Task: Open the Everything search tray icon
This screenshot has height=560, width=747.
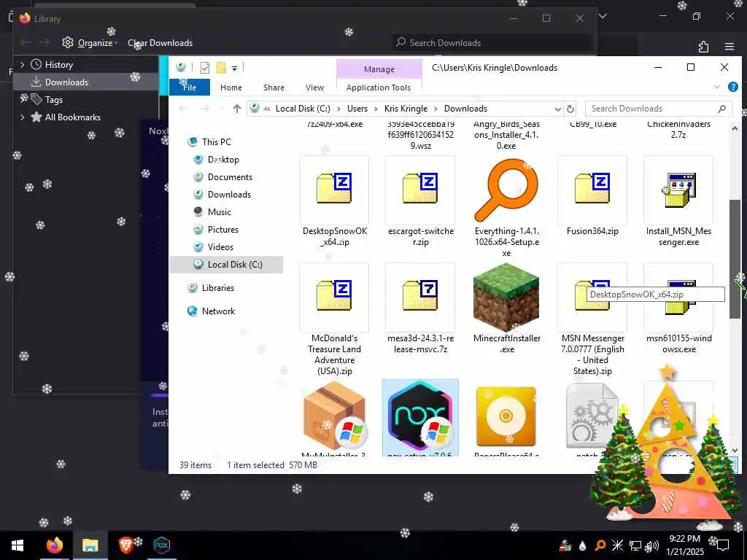Action: (600, 545)
